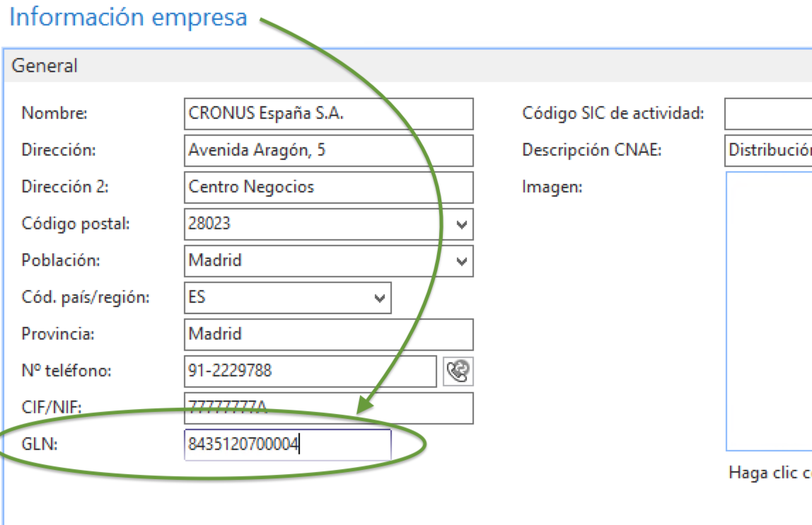Click the Descripción CNAE: label
Viewport: 812px width, 525px height.
pos(592,150)
